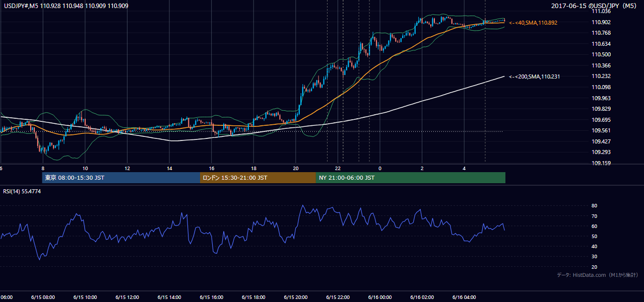Click hour mark 22 under price chart
The height and width of the screenshot is (302, 644).
pyautogui.click(x=338, y=168)
